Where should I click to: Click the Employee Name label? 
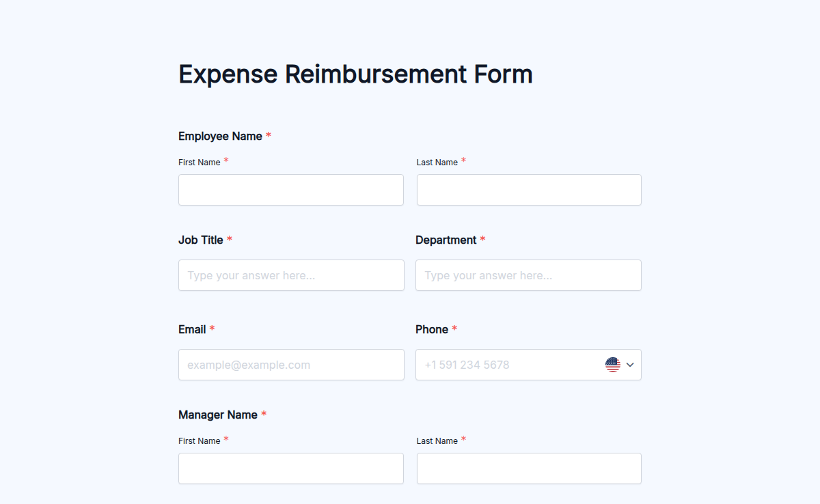tap(220, 136)
